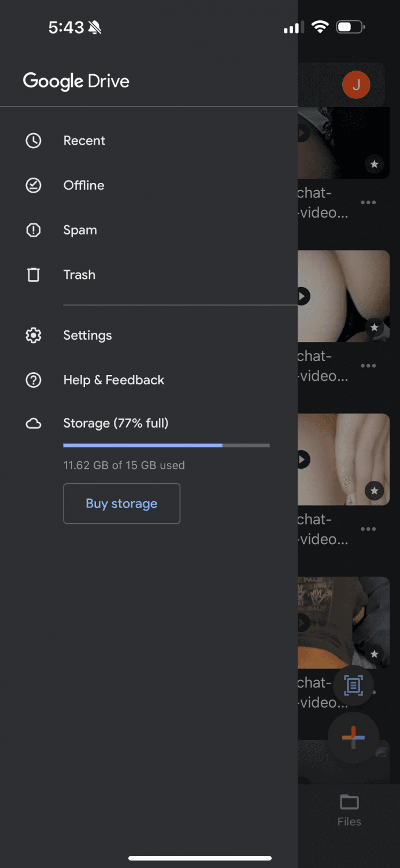Tap the document scan floating button
Image resolution: width=400 pixels, height=868 pixels.
coord(353,686)
